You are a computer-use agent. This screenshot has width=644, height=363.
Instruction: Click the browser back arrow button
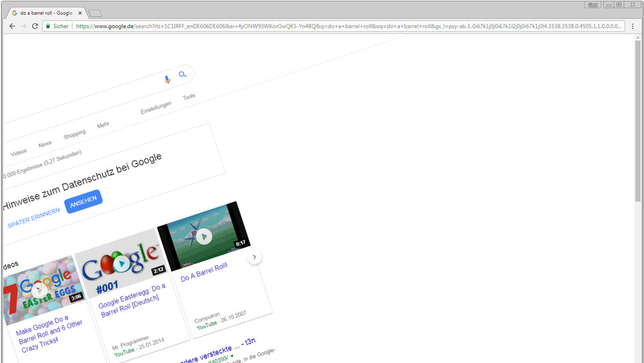click(x=12, y=26)
